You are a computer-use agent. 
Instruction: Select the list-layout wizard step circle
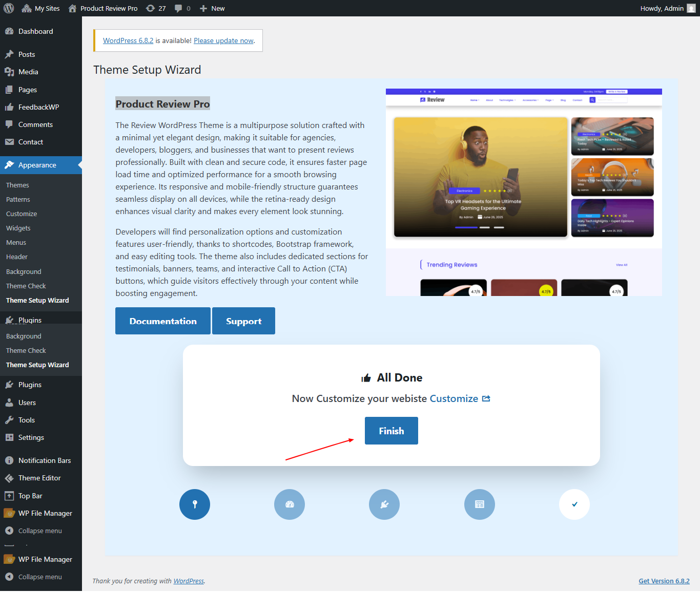point(480,504)
